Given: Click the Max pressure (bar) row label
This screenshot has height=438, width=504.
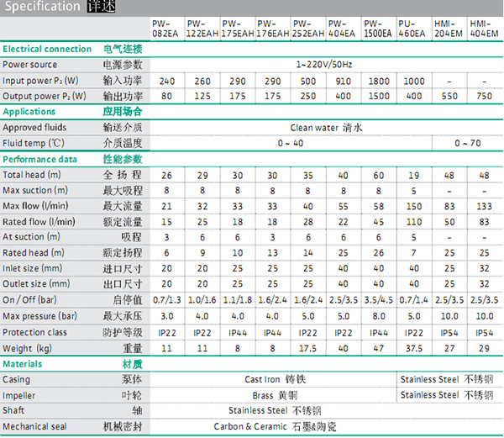Looking at the screenshot, I should [41, 316].
